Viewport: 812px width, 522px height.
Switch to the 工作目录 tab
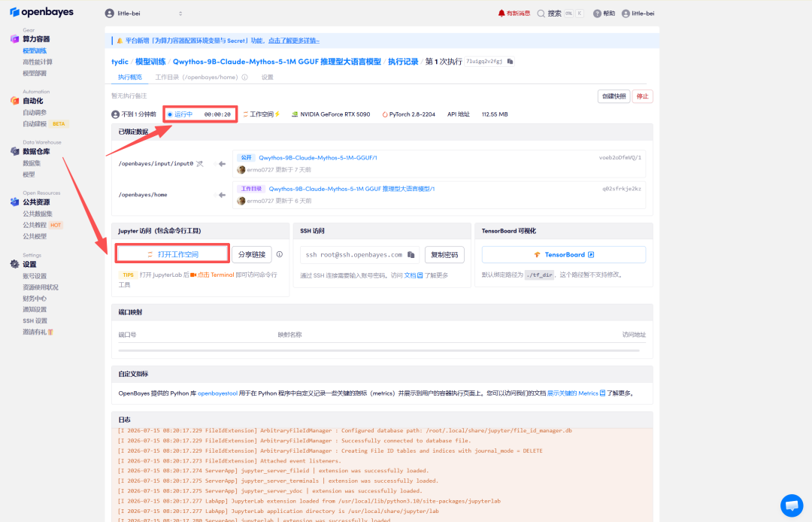pyautogui.click(x=196, y=77)
